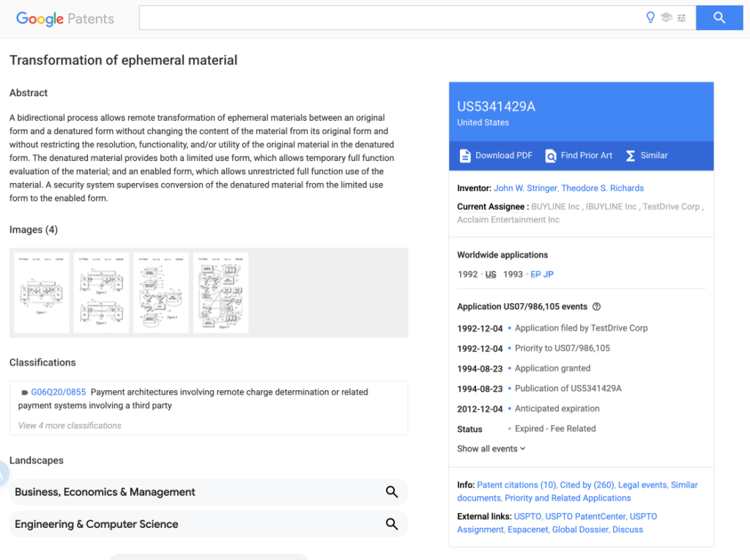
Task: Click the 'Images (4)' heading
Action: pyautogui.click(x=34, y=230)
